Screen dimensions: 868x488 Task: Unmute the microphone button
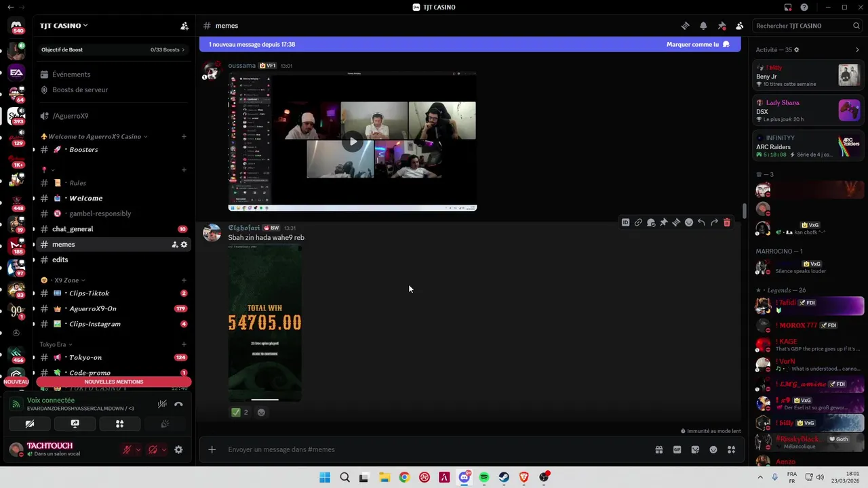coord(127,449)
